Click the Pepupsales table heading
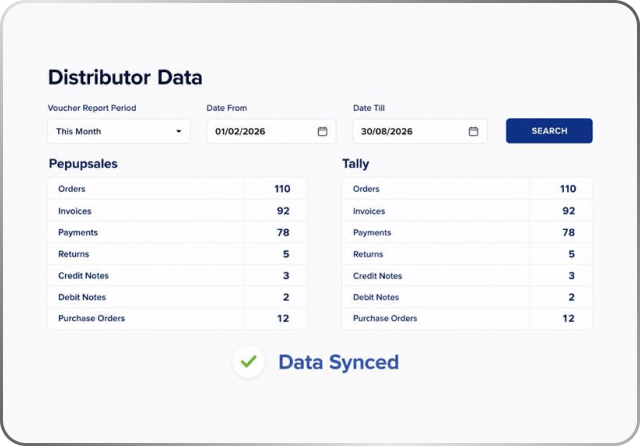 [83, 164]
